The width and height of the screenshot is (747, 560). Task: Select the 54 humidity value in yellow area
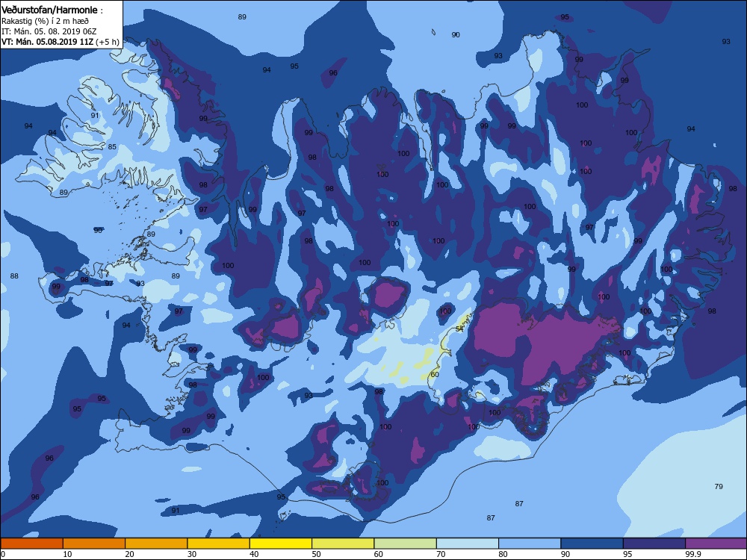point(459,329)
